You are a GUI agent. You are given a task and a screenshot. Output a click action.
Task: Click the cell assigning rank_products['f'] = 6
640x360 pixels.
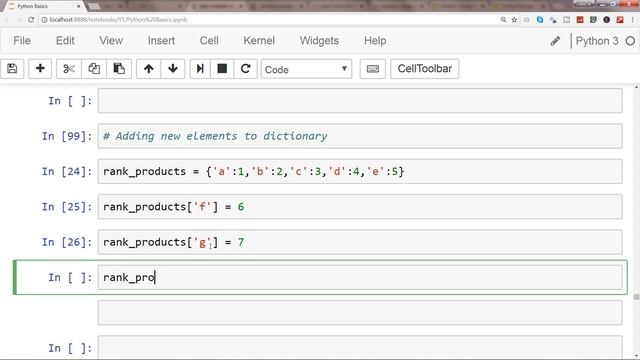coord(360,207)
